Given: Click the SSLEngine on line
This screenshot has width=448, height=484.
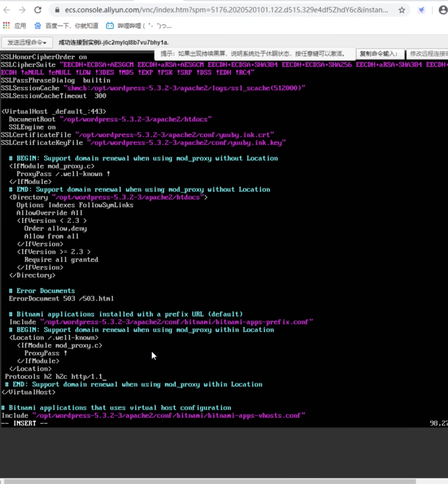Looking at the screenshot, I should pos(32,127).
